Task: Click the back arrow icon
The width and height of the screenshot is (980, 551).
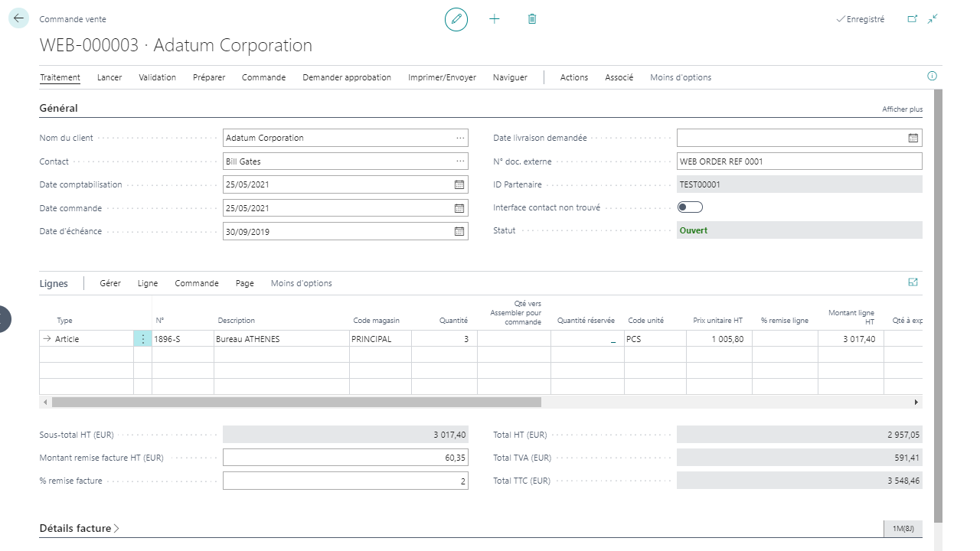Action: [x=18, y=19]
